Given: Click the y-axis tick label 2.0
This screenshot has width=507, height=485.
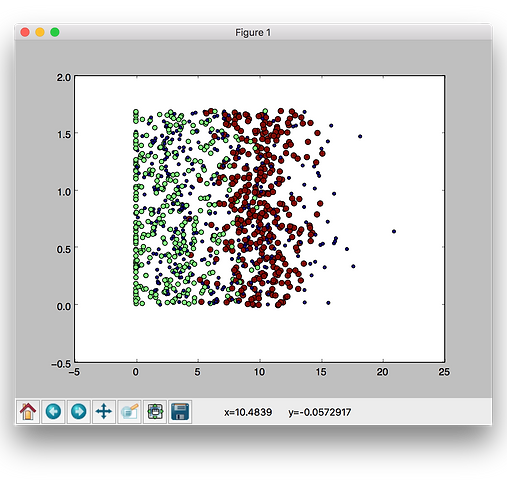Looking at the screenshot, I should [x=64, y=77].
